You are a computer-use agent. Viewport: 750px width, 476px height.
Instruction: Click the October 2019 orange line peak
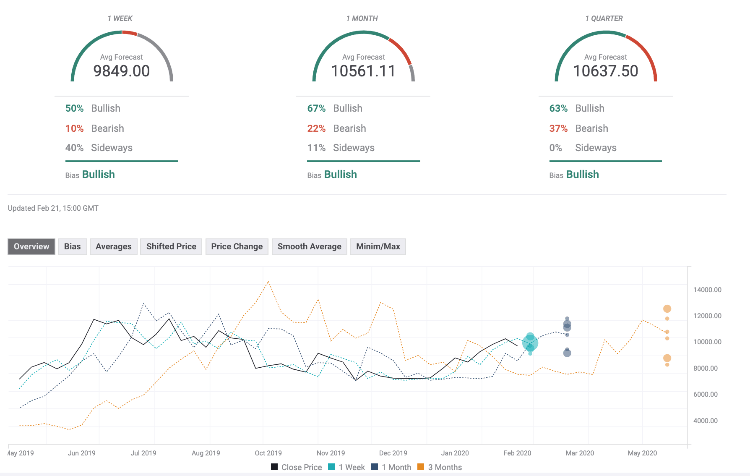click(x=267, y=282)
